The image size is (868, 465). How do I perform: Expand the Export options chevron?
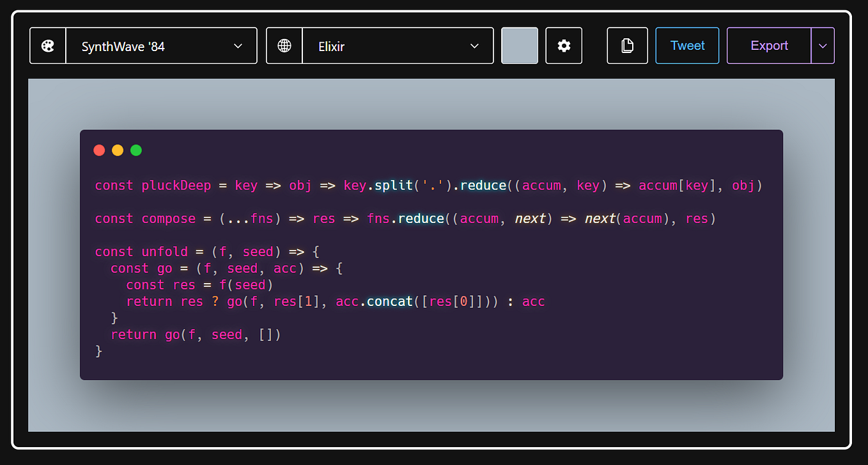(x=823, y=45)
